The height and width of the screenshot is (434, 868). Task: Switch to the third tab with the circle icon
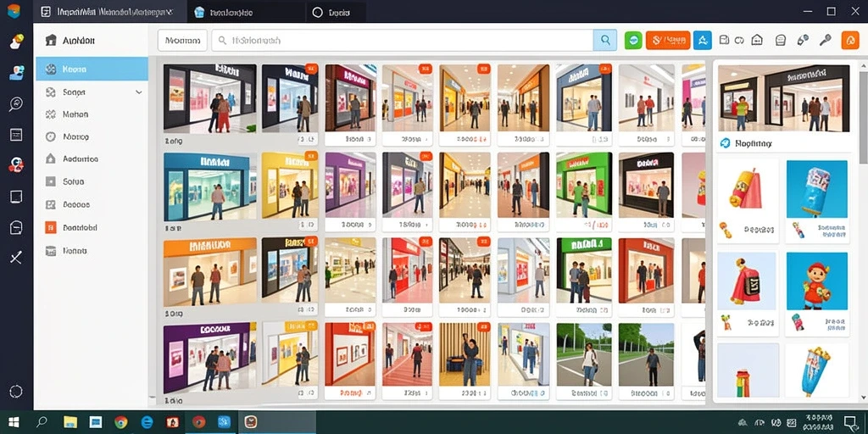tap(336, 12)
